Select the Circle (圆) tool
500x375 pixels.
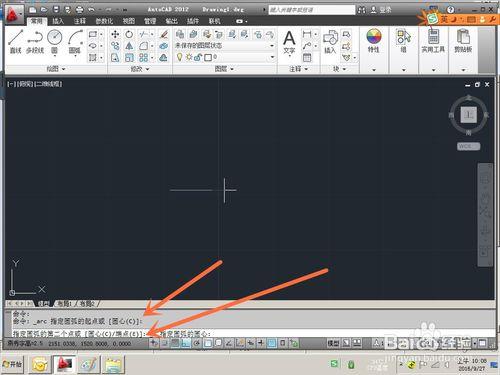(54, 41)
